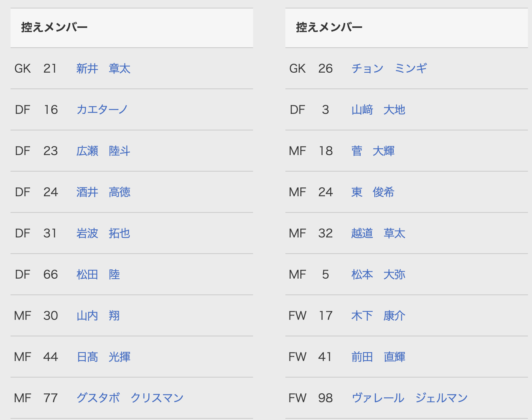Viewport: 532px width, 420px height.
Task: Select player 広瀬 陸斗
Action: click(x=103, y=151)
